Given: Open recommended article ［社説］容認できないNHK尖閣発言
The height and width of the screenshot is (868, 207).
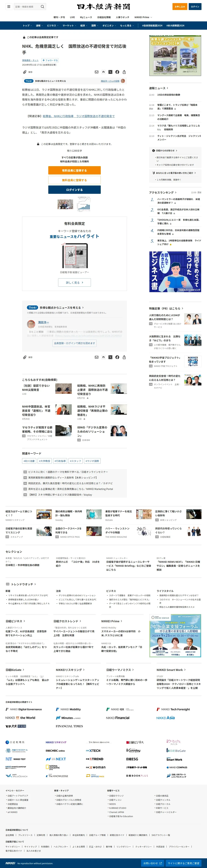Looking at the screenshot, I should (x=36, y=388).
